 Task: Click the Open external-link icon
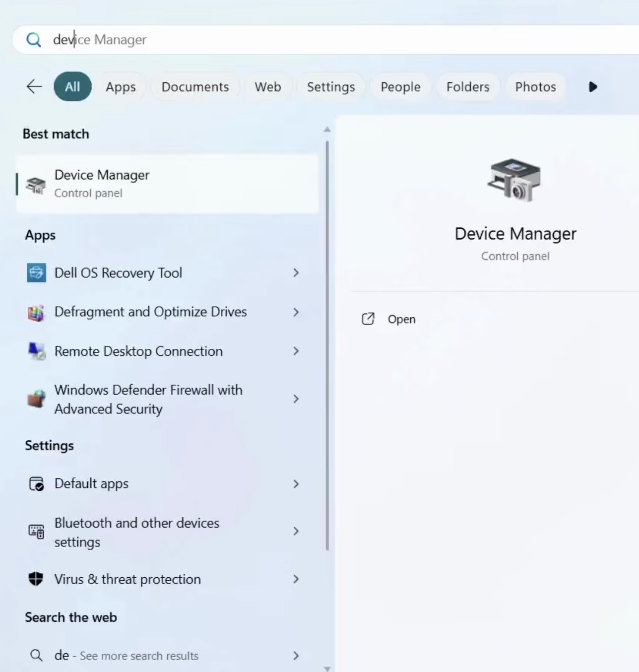(368, 319)
